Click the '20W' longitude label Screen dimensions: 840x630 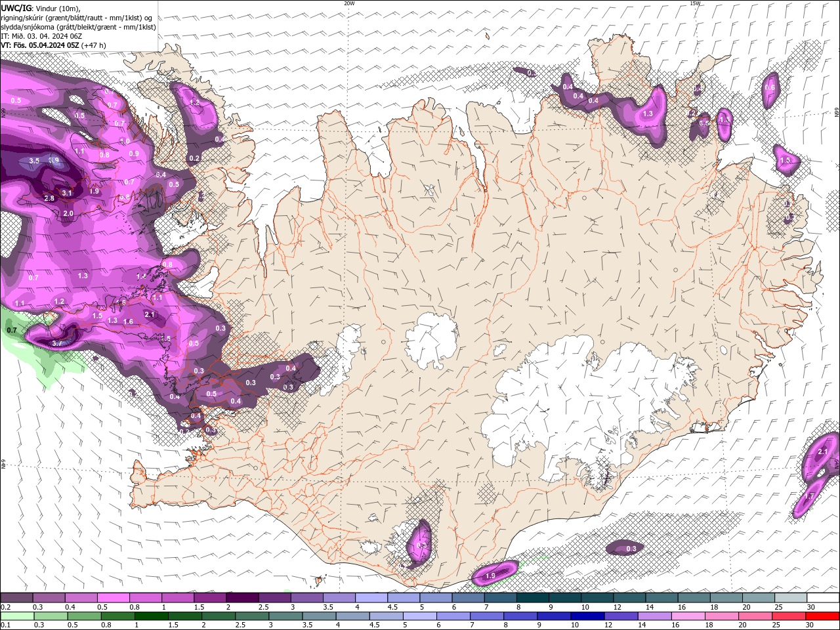[349, 3]
